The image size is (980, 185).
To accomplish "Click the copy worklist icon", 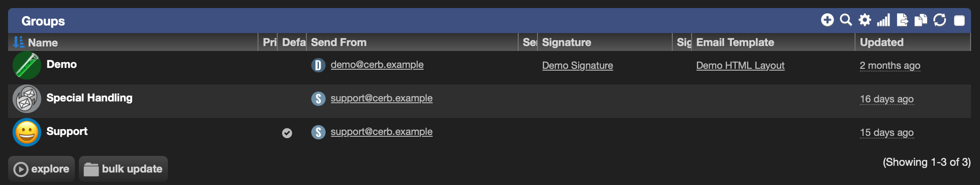I will [920, 20].
